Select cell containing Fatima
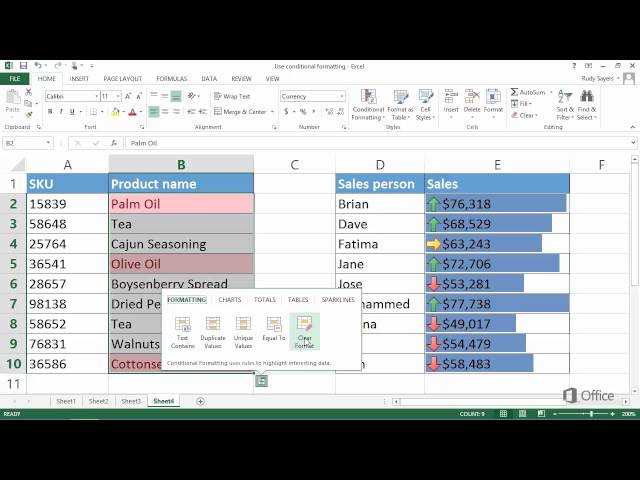640x480 pixels. click(x=380, y=244)
